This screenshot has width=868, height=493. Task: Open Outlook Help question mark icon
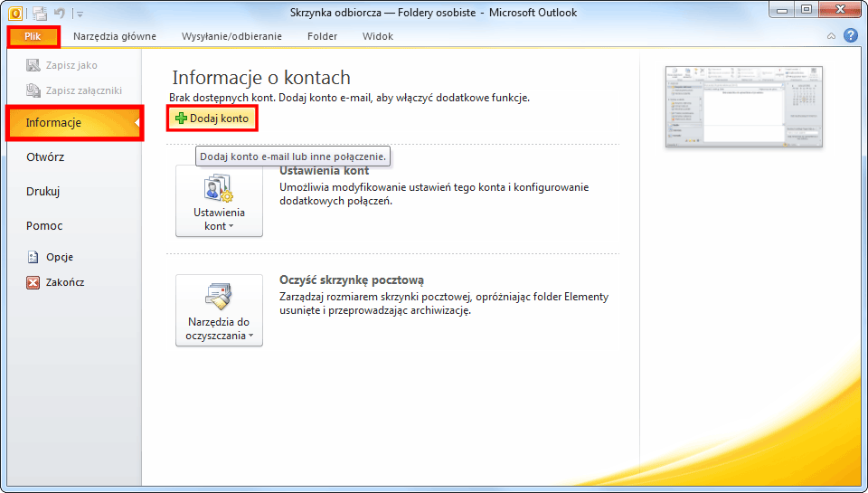tap(850, 35)
